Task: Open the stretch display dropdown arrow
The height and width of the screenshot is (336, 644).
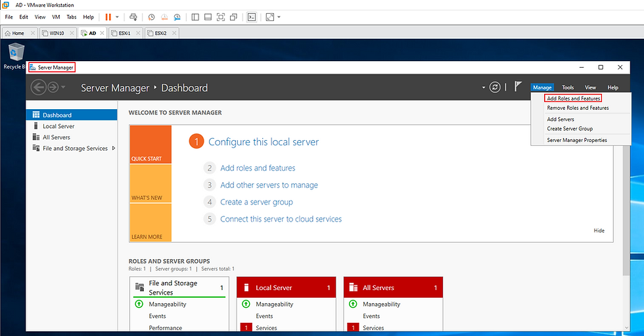Action: tap(279, 17)
